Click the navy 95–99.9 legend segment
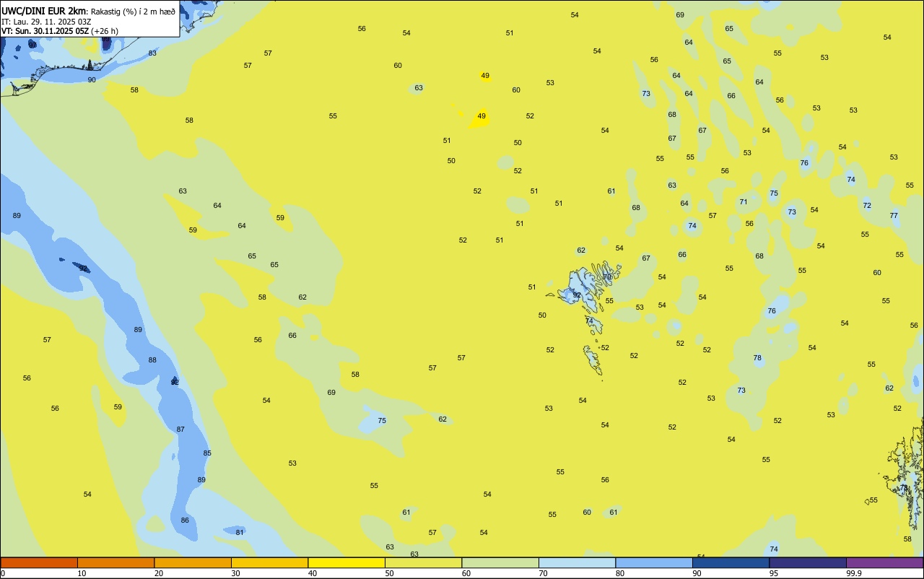The image size is (924, 579). 808,562
